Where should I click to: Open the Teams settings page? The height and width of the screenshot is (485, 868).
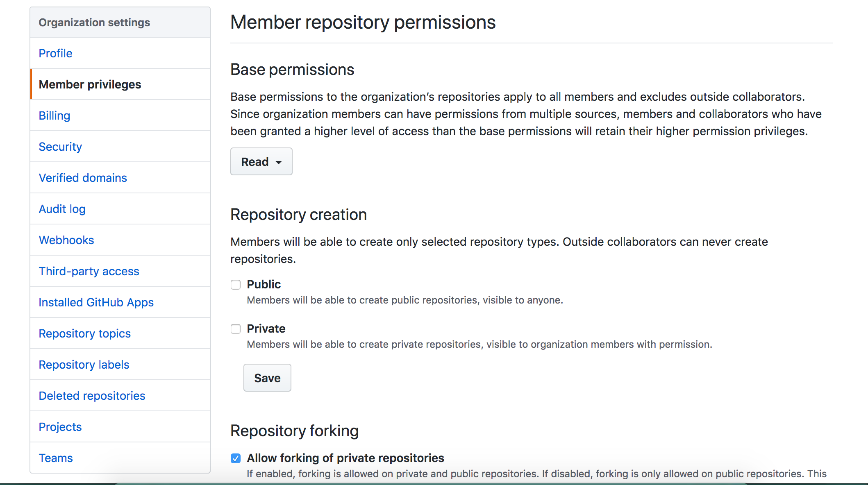tap(55, 458)
